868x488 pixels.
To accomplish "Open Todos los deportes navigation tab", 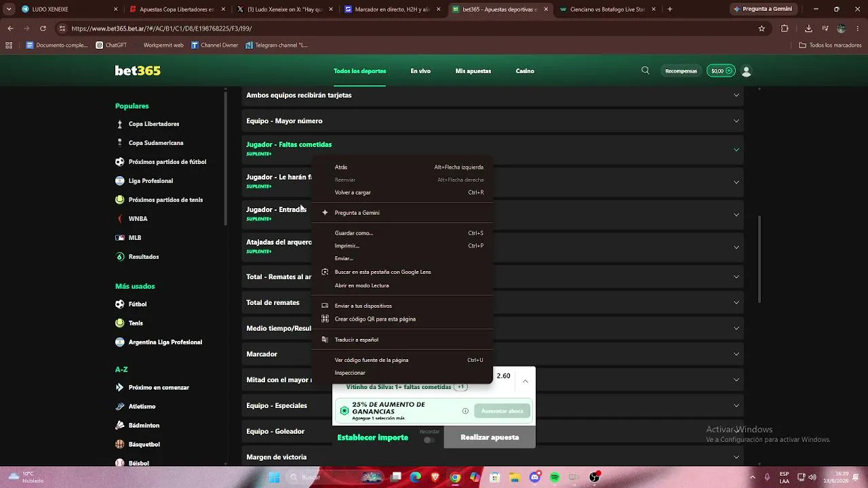I will coord(359,71).
